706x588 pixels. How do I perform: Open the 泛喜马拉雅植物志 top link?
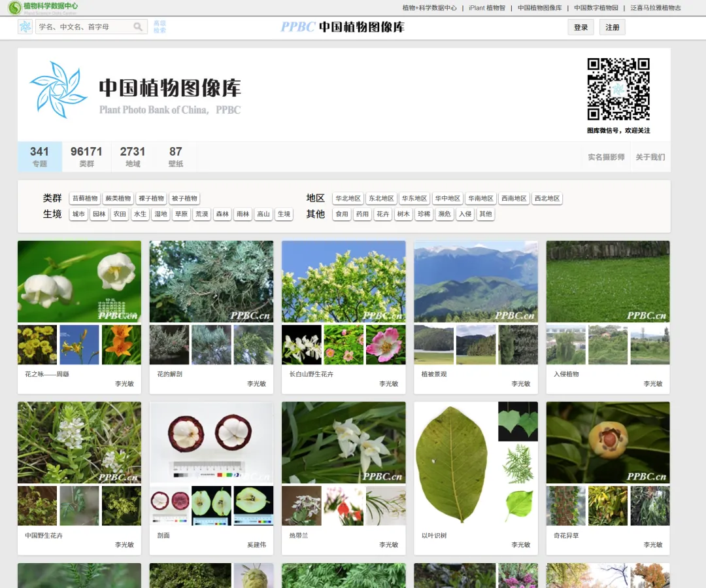tap(656, 8)
